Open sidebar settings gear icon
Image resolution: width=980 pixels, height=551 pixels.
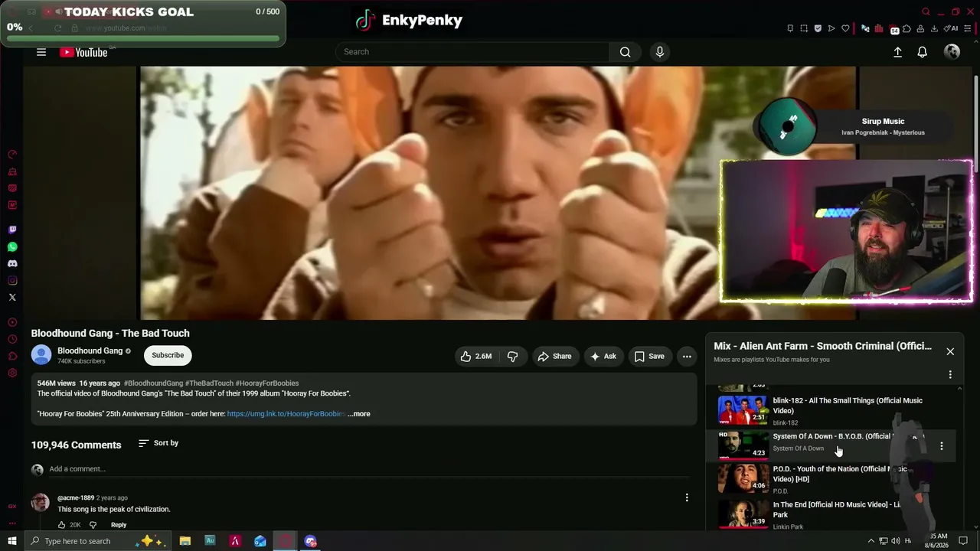12,373
